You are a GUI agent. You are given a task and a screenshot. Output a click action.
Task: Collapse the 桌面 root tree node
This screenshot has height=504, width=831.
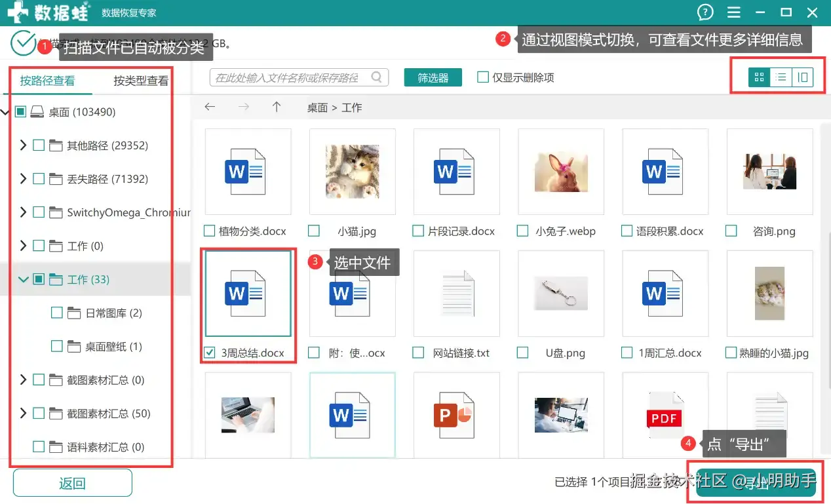tap(5, 112)
